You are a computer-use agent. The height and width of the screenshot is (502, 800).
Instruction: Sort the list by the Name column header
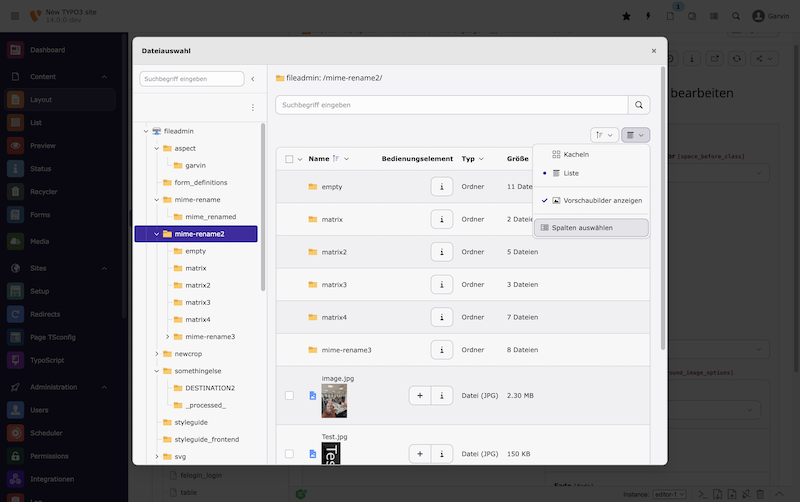click(x=319, y=159)
